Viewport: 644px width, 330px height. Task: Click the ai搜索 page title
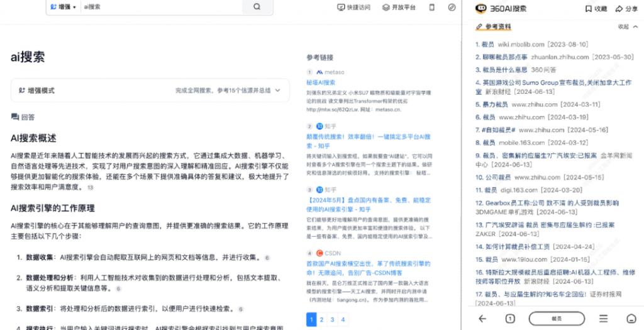point(28,57)
